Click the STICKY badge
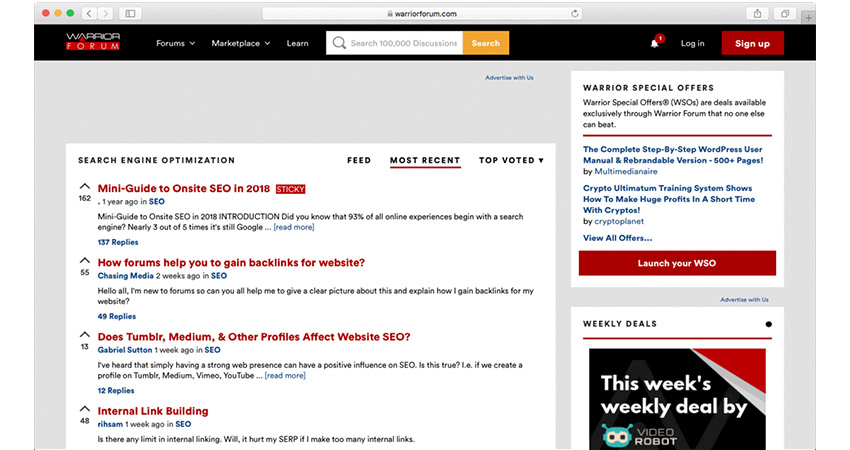 291,189
